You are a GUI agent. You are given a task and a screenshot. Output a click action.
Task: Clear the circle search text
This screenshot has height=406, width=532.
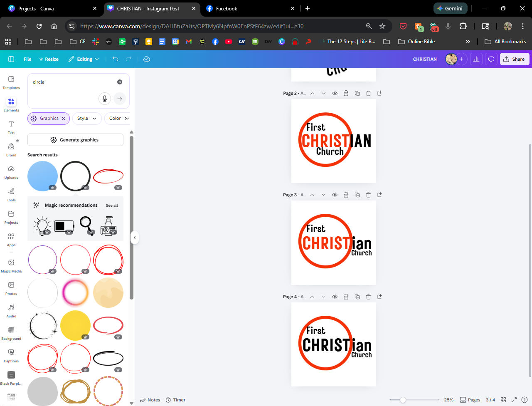120,82
